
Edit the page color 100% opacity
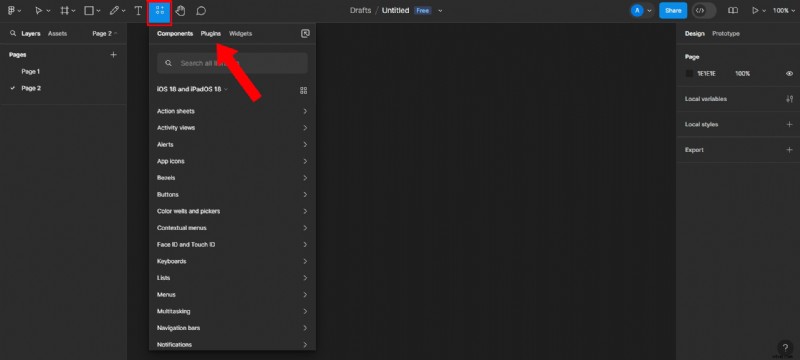pyautogui.click(x=742, y=74)
